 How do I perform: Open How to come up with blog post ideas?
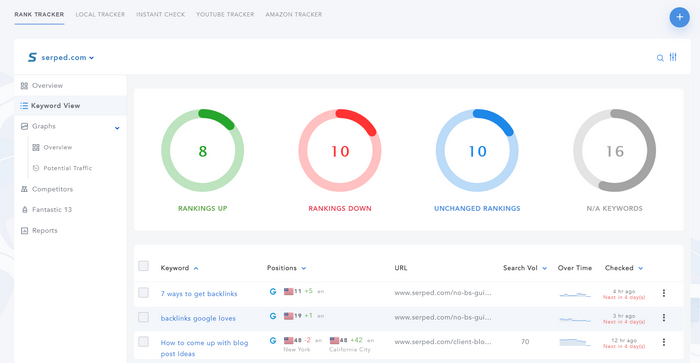204,348
